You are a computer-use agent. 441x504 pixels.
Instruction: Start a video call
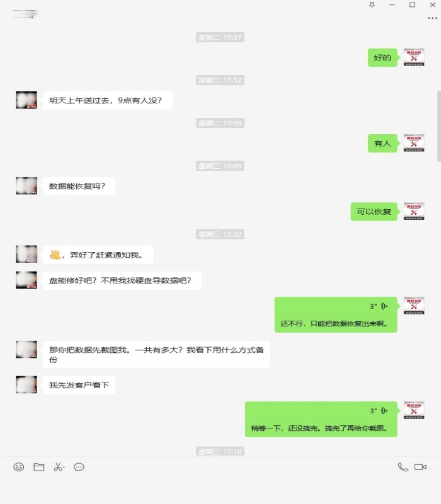click(x=420, y=467)
